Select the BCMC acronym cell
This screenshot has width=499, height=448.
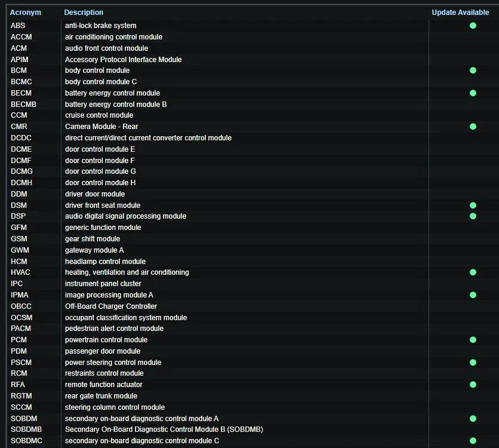[21, 82]
